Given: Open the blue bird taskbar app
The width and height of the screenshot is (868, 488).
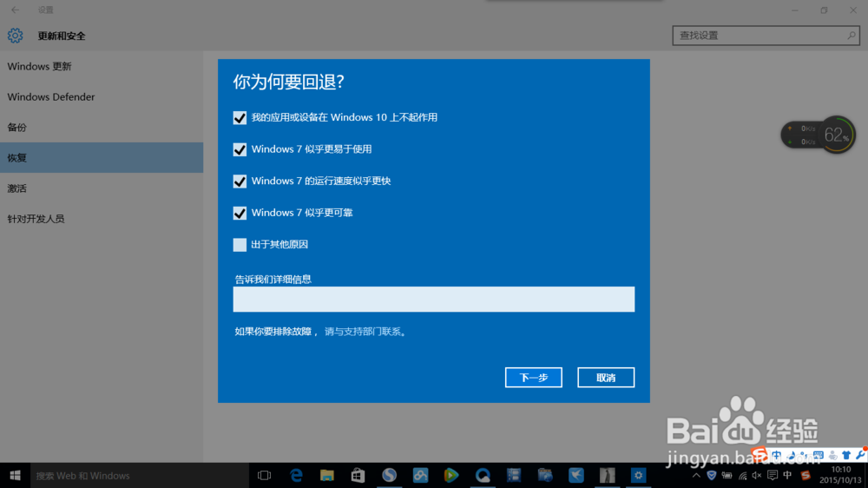Looking at the screenshot, I should (x=576, y=476).
